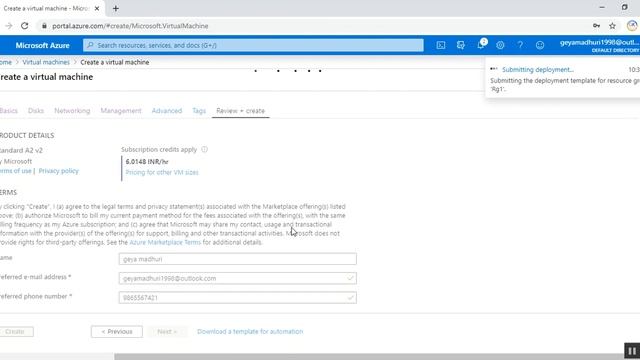Image resolution: width=640 pixels, height=360 pixels.
Task: Switch to the Disks tab
Action: point(36,111)
